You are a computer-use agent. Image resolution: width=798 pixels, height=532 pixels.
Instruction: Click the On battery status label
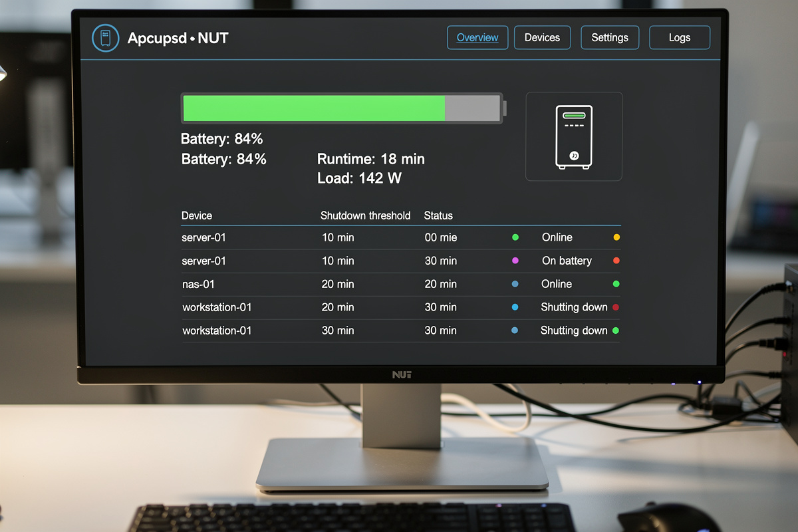click(567, 261)
